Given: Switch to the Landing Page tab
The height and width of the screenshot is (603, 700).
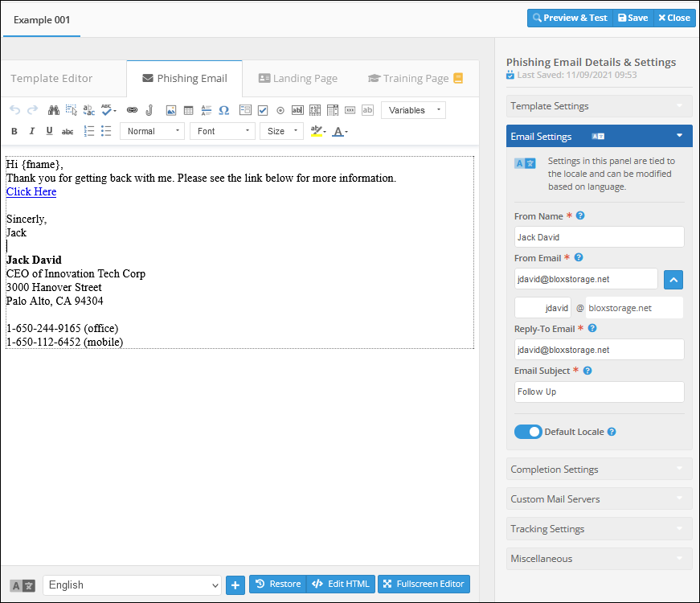Looking at the screenshot, I should click(297, 79).
